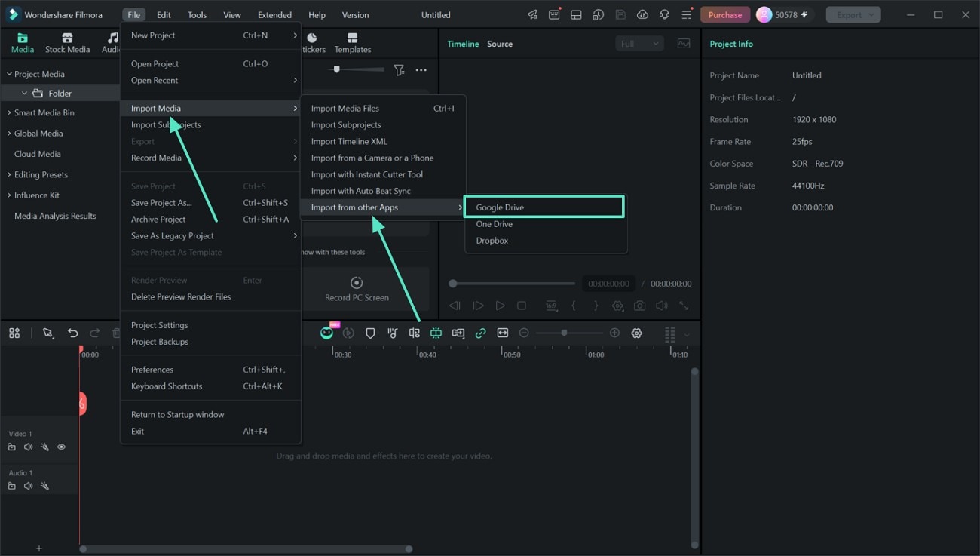The image size is (980, 556).
Task: Expand the Global Media tree item
Action: 9,134
